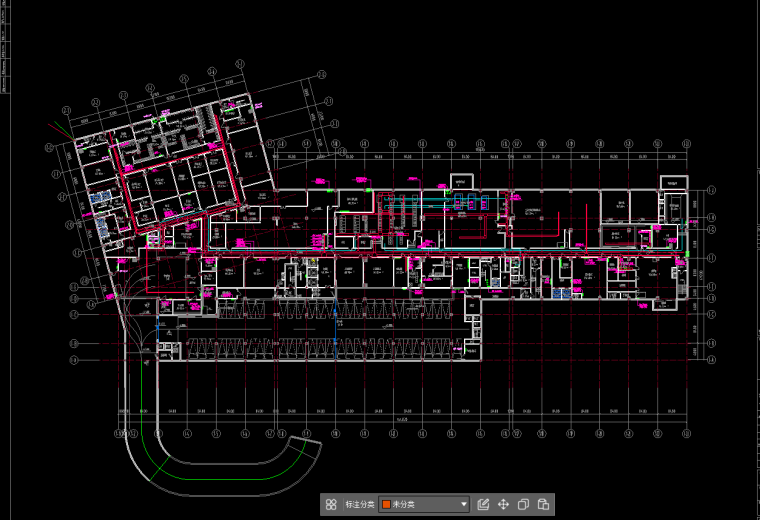The image size is (760, 520).
Task: Click the 标注分类 label in the toolbar
Action: tap(357, 505)
